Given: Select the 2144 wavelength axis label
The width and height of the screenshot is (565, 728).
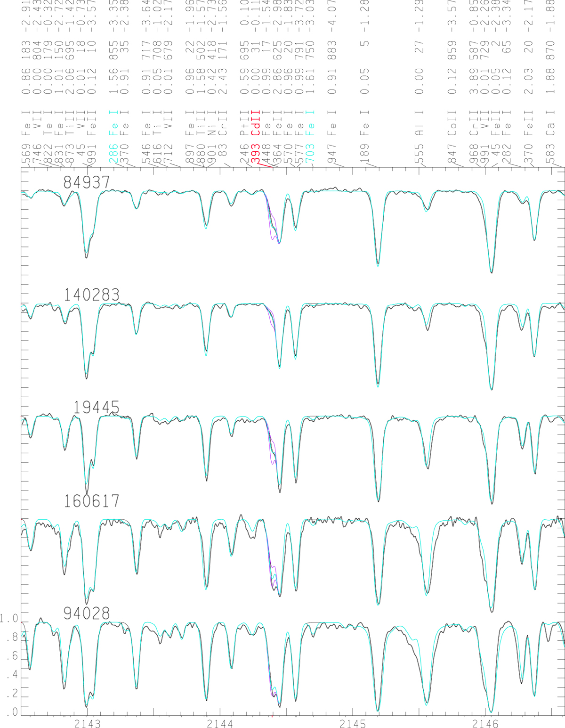Looking at the screenshot, I should click(220, 723).
